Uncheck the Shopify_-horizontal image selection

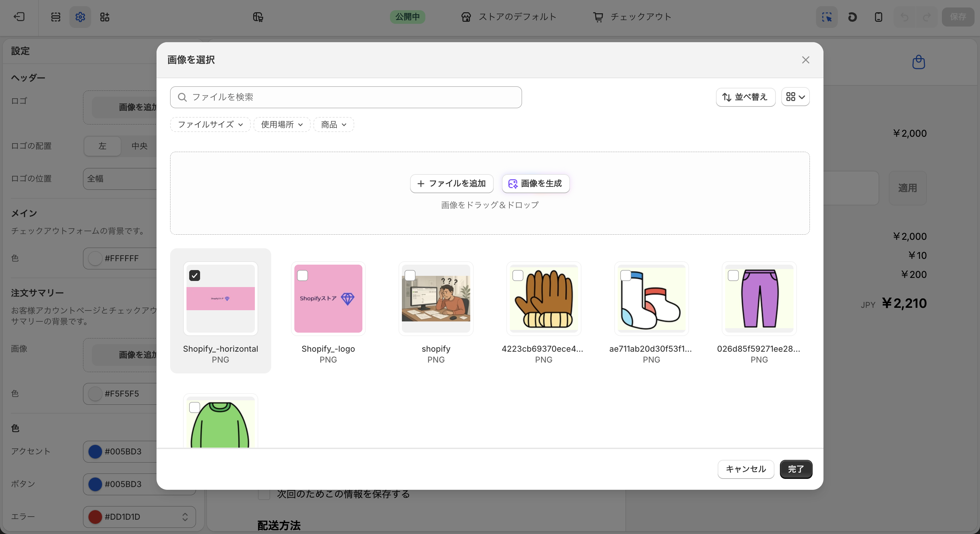195,276
